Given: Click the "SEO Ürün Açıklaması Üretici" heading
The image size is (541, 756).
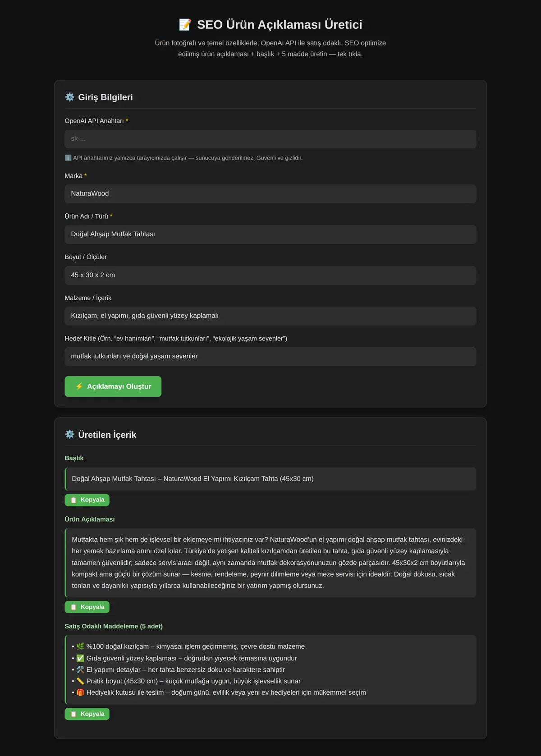Looking at the screenshot, I should point(280,24).
